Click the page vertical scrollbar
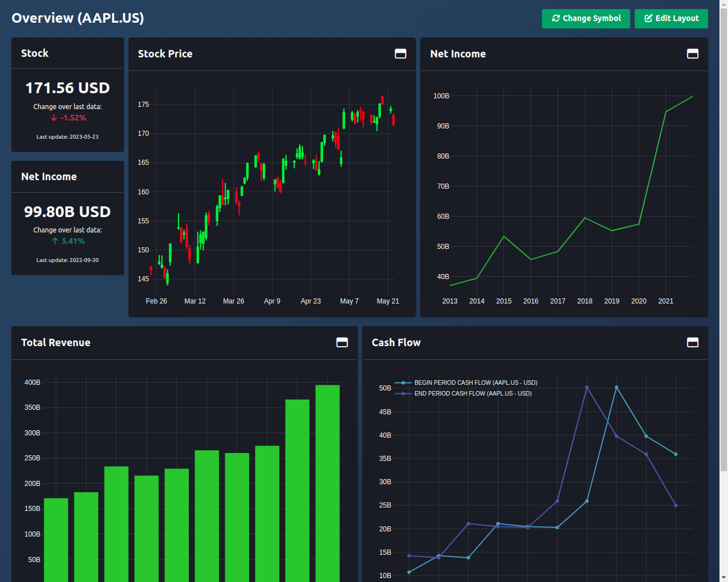The width and height of the screenshot is (728, 582). click(723, 239)
